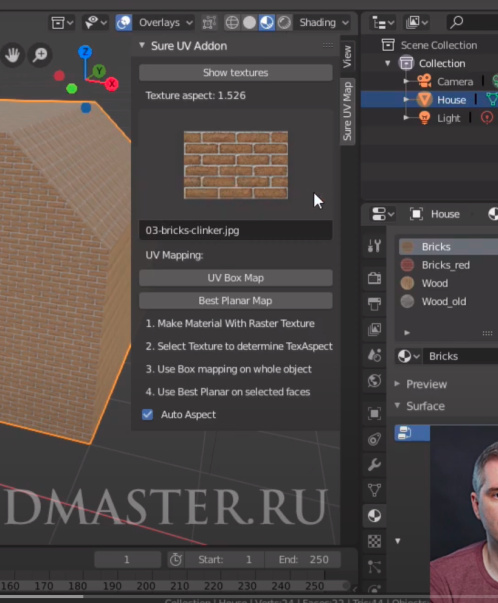This screenshot has height=603, width=498.
Task: Open the Active Tool properties tab
Action: click(x=374, y=245)
